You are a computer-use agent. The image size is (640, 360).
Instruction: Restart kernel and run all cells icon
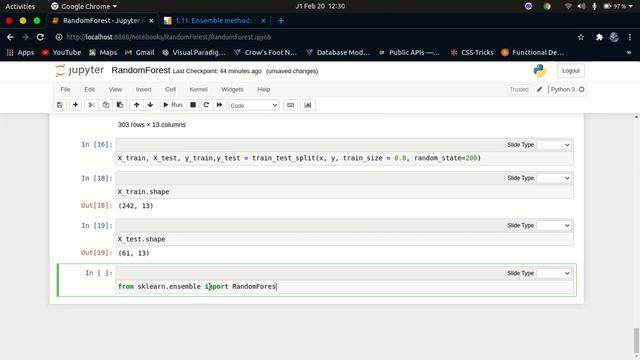tap(219, 105)
